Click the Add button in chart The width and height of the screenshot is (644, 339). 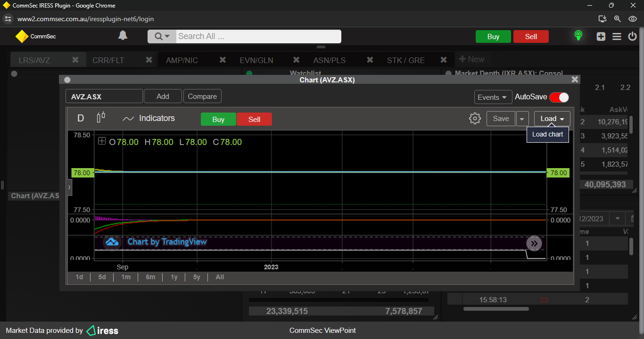click(x=163, y=96)
